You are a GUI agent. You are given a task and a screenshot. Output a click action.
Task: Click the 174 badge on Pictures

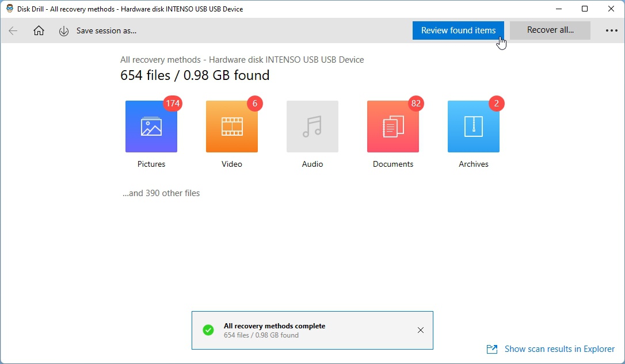[x=173, y=104]
